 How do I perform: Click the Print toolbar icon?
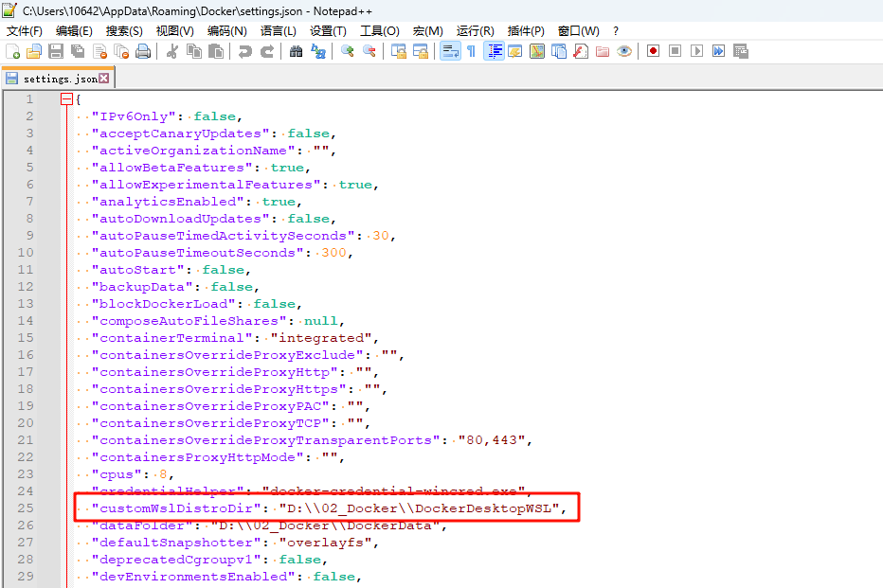(143, 51)
